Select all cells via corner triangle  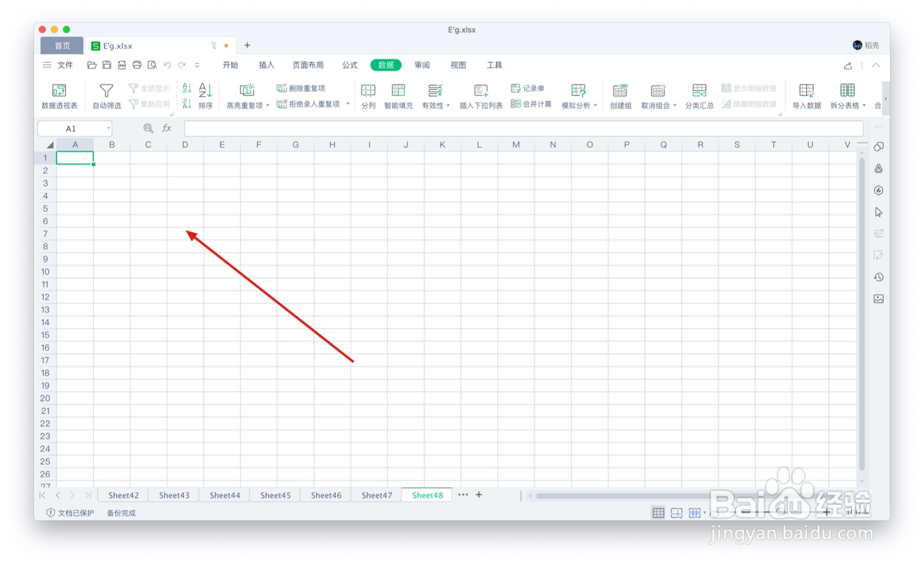(50, 145)
